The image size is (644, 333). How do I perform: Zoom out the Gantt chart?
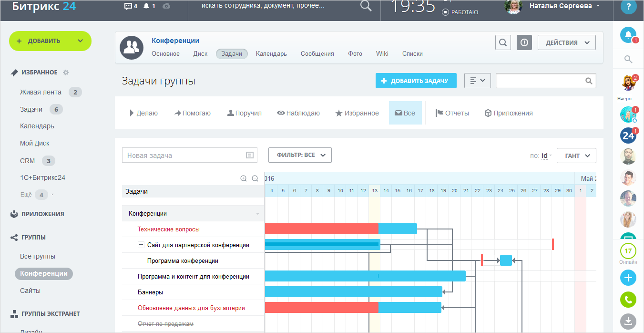(255, 178)
